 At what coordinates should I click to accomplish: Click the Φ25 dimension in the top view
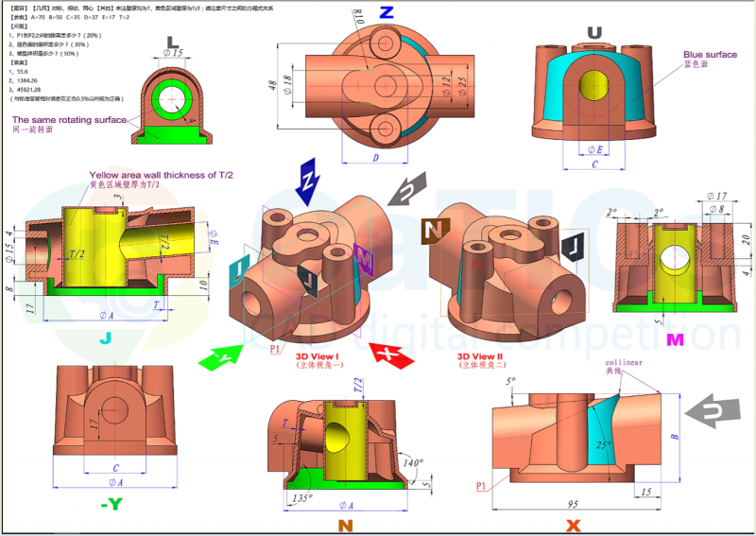coord(463,86)
